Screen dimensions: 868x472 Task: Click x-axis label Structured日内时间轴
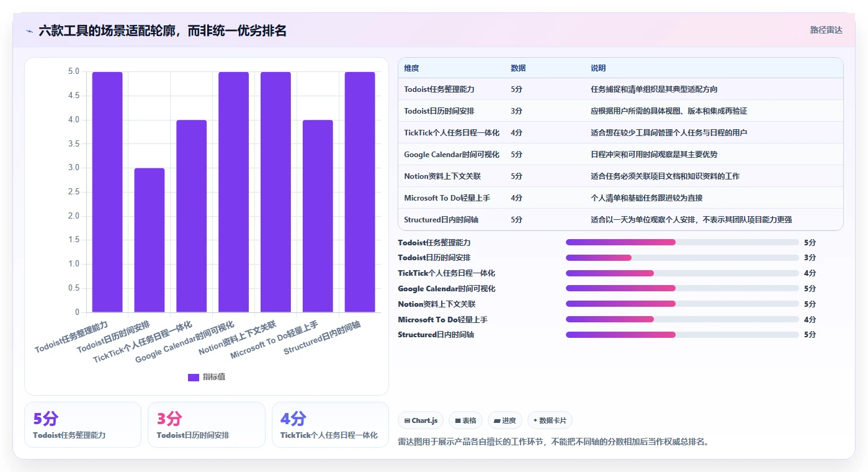322,339
